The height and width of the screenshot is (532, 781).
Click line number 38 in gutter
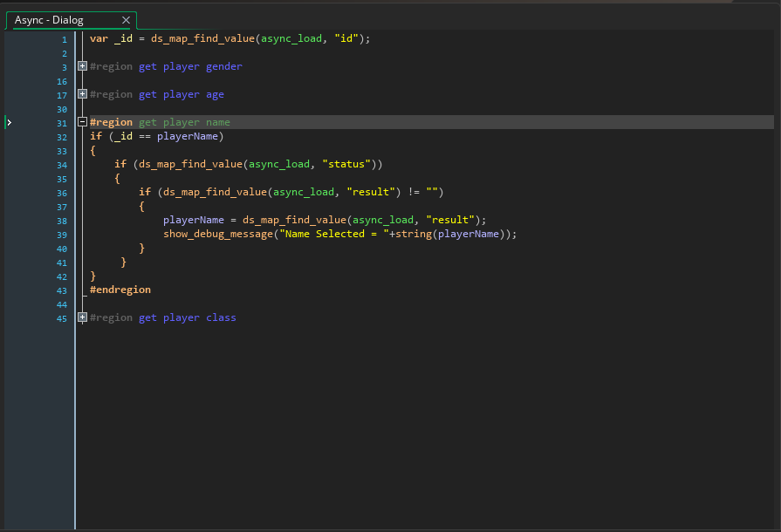pyautogui.click(x=62, y=221)
